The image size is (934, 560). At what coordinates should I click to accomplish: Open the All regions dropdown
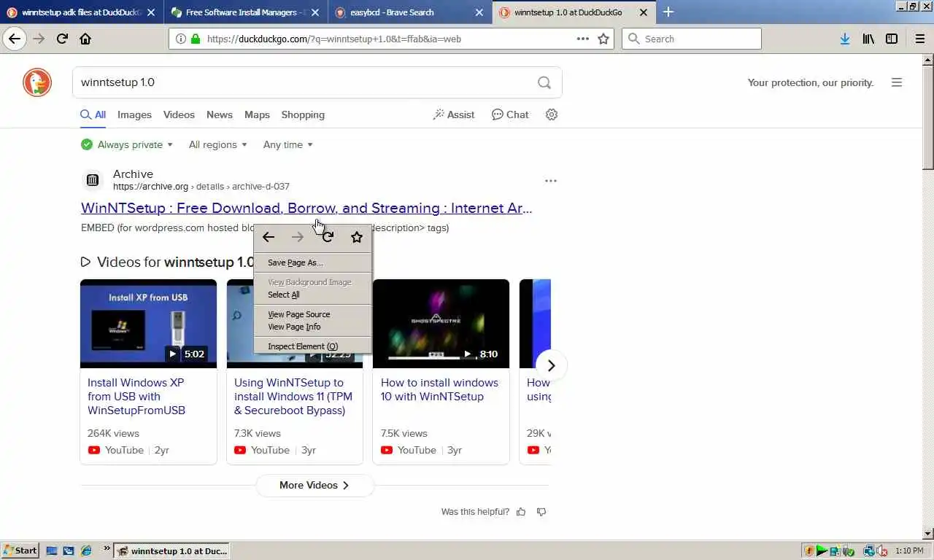coord(217,144)
